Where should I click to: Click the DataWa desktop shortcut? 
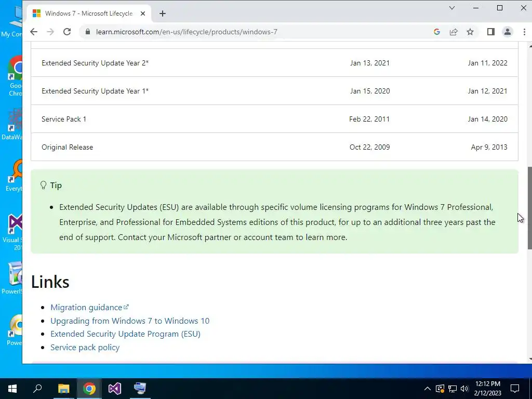(x=13, y=124)
